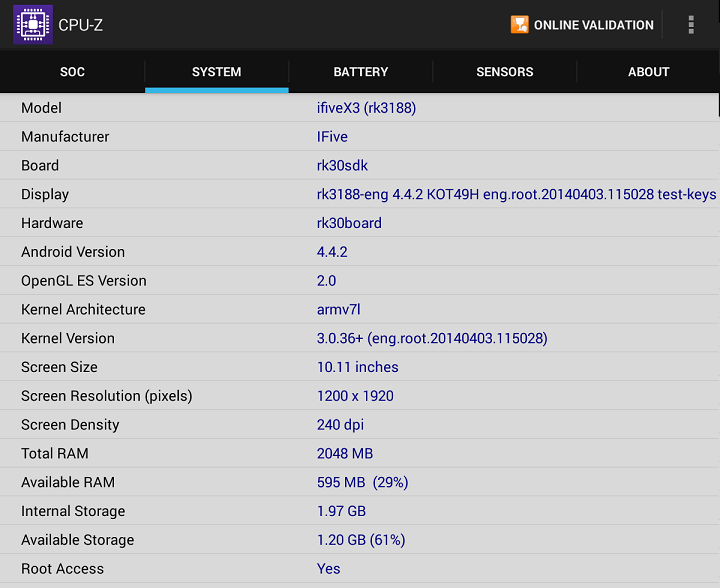This screenshot has height=588, width=720.
Task: Click the 595 MB (29%) value
Action: click(363, 482)
